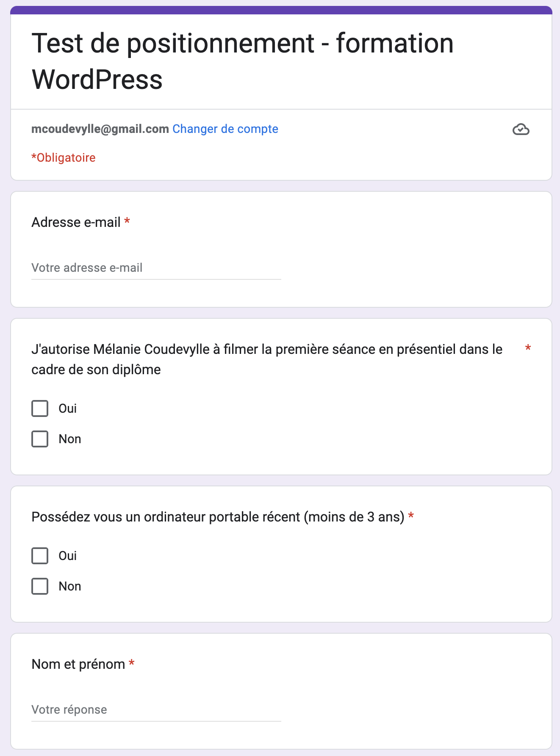560x756 pixels.
Task: Click the cloud draft-saved icon
Action: tap(521, 129)
